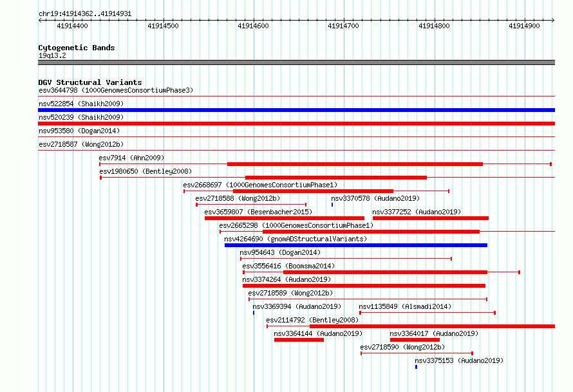Click nsv954643 (Dogan2014) label
Screen dimensions: 573x392
(280, 252)
